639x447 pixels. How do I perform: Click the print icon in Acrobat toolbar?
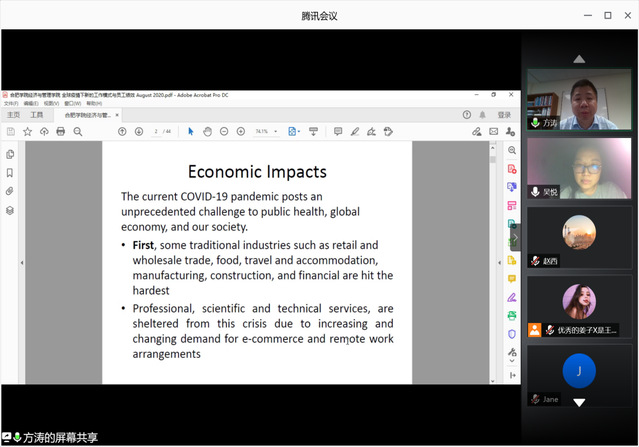click(60, 131)
